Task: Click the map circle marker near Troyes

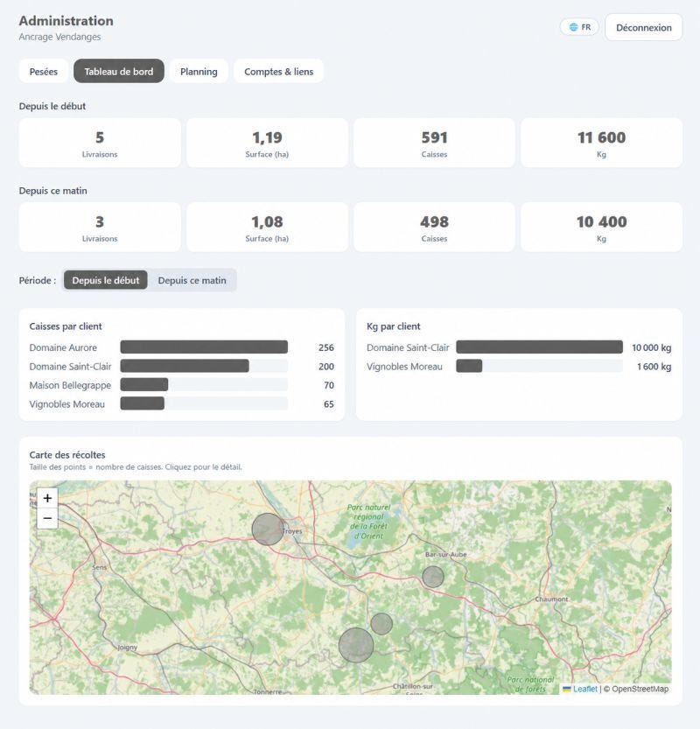Action: (268, 529)
